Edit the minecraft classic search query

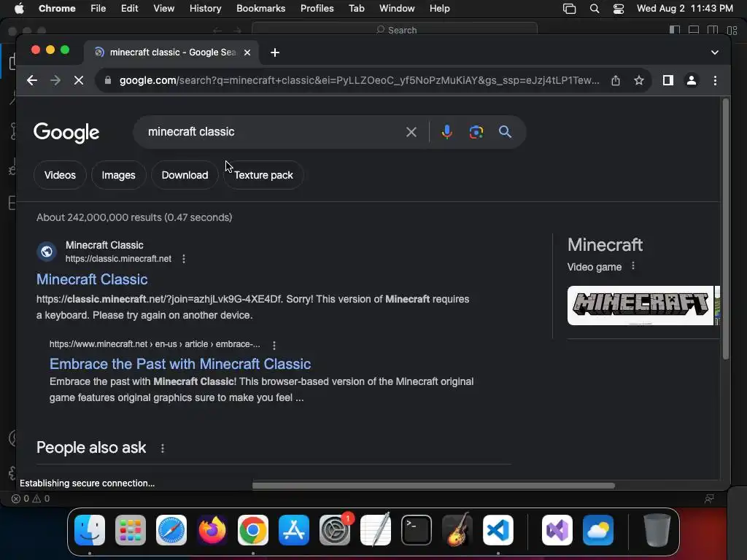(271, 132)
